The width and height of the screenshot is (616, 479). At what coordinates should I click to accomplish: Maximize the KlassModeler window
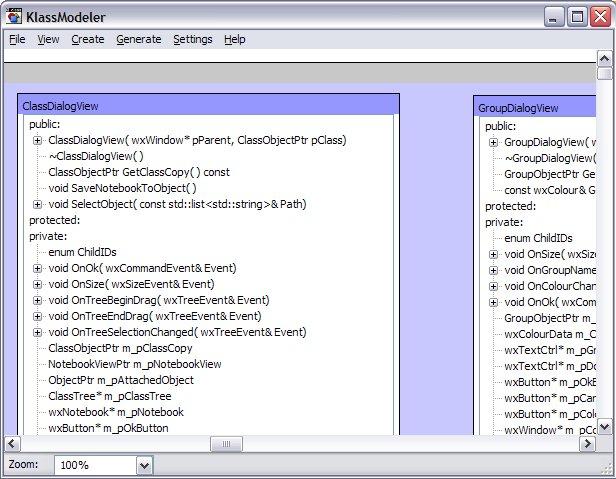click(x=577, y=17)
